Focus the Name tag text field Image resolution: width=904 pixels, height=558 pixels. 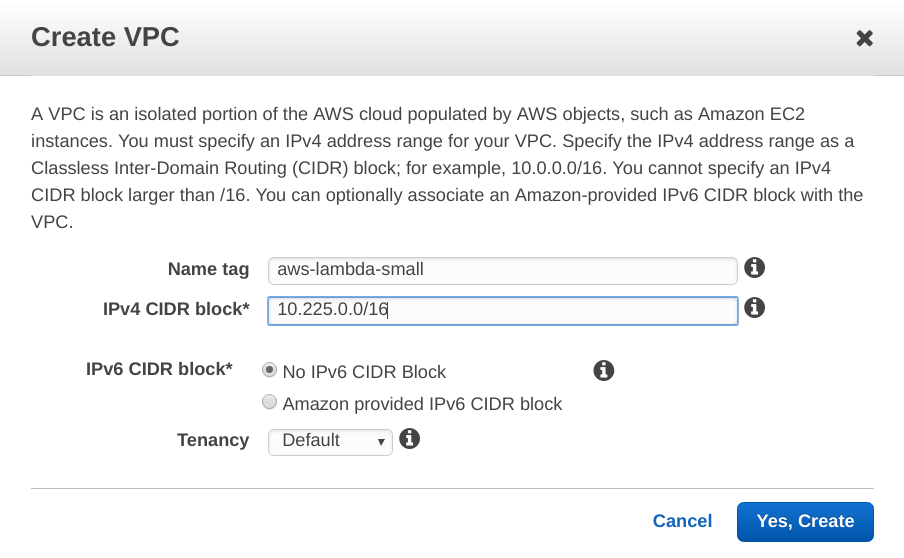[502, 269]
